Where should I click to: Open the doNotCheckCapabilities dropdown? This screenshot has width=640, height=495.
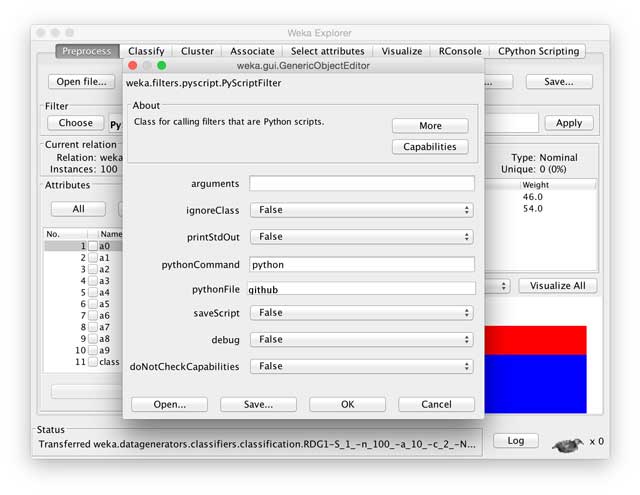[362, 366]
